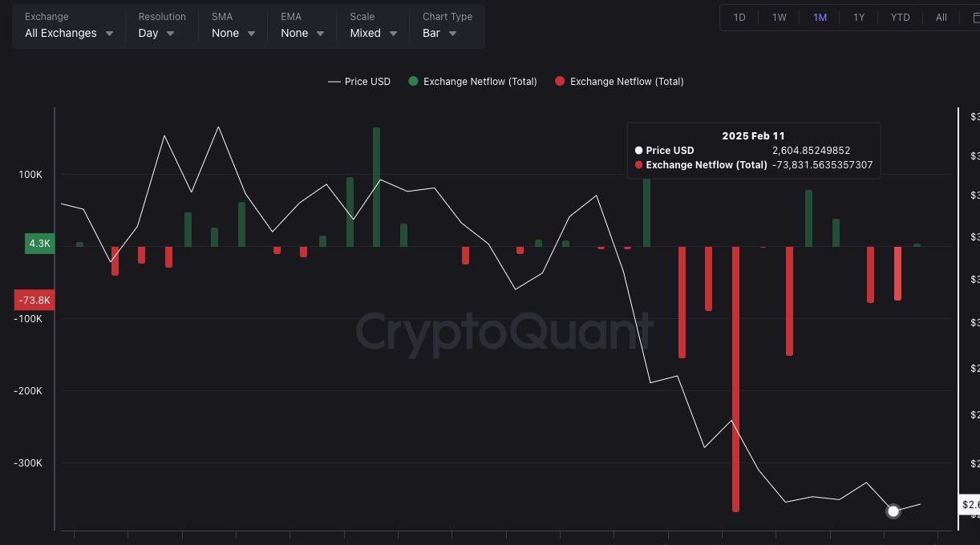980x545 pixels.
Task: Click the white price marker dot on chart
Action: click(893, 511)
